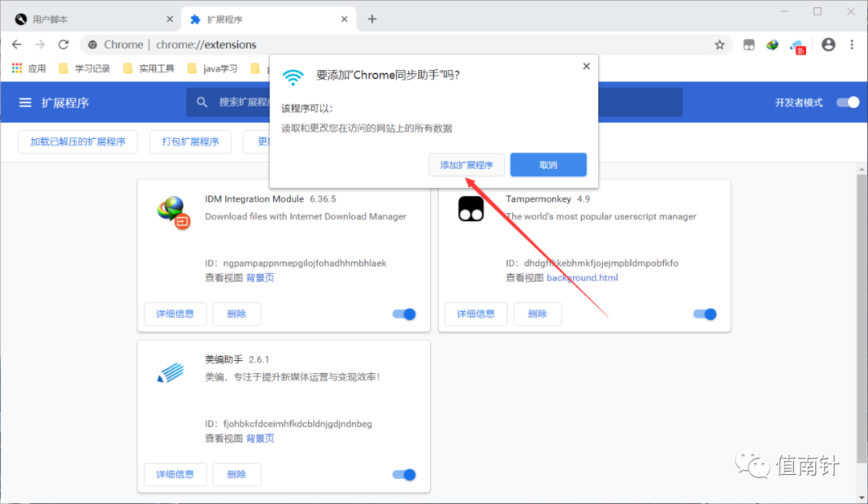Open the 学习记录 bookmarks folder
868x504 pixels.
pos(84,68)
